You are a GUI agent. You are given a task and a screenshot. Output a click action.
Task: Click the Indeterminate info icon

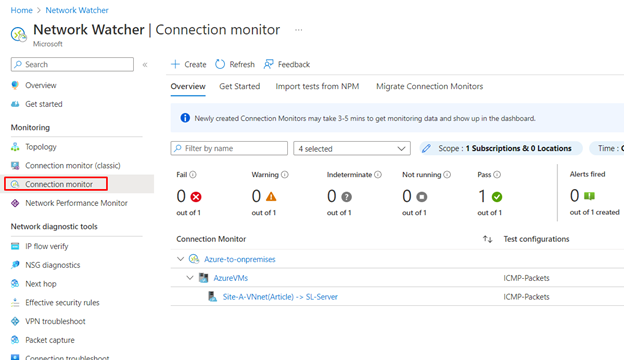pos(378,174)
